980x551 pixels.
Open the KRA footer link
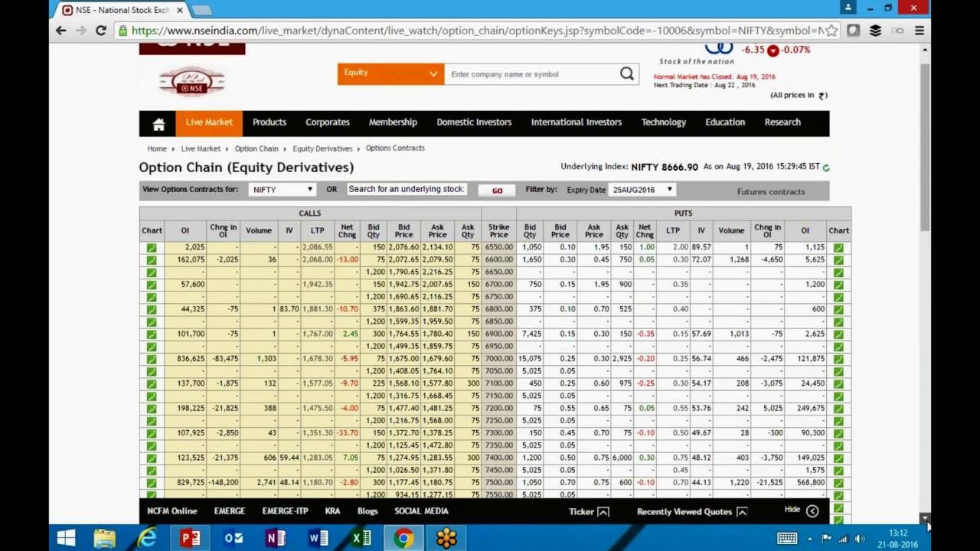[332, 511]
